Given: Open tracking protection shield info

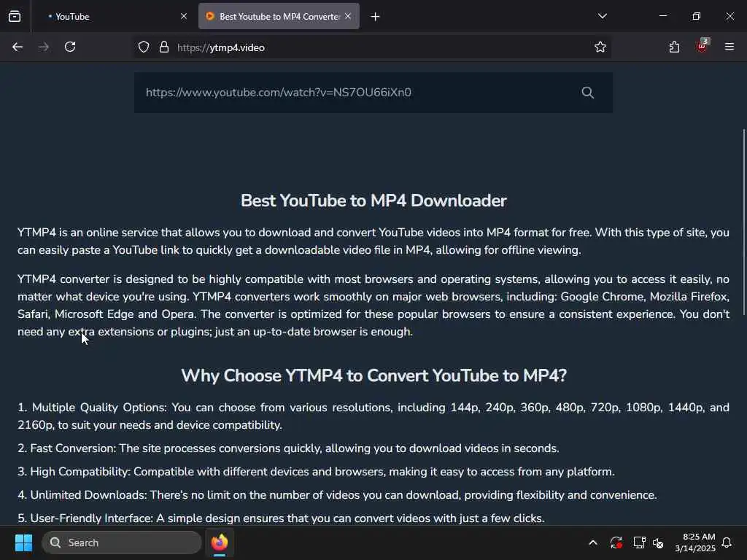Looking at the screenshot, I should click(x=144, y=47).
